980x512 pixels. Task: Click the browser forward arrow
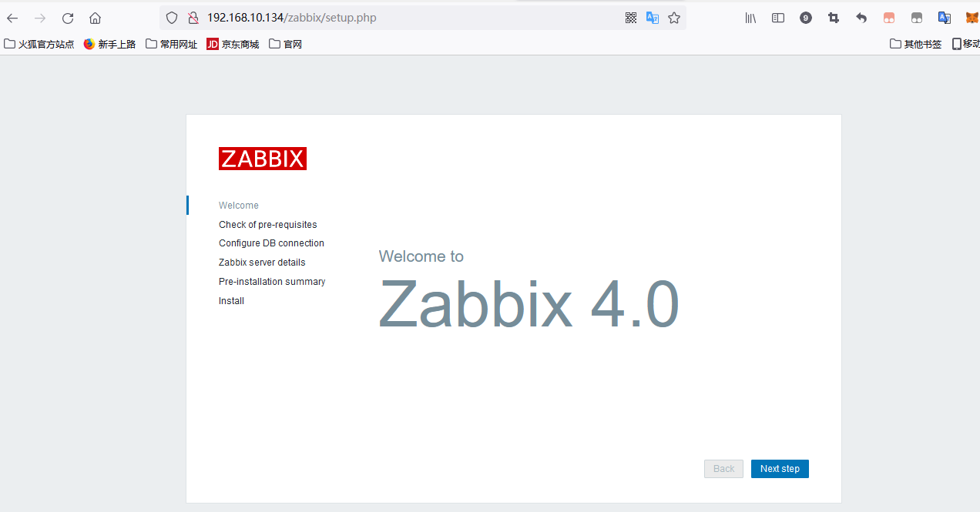tap(40, 18)
